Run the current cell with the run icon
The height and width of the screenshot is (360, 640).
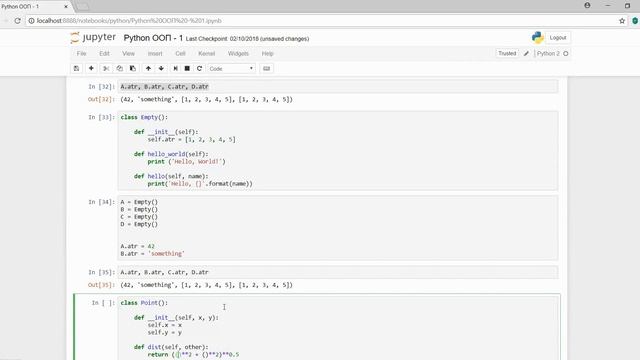pyautogui.click(x=176, y=69)
